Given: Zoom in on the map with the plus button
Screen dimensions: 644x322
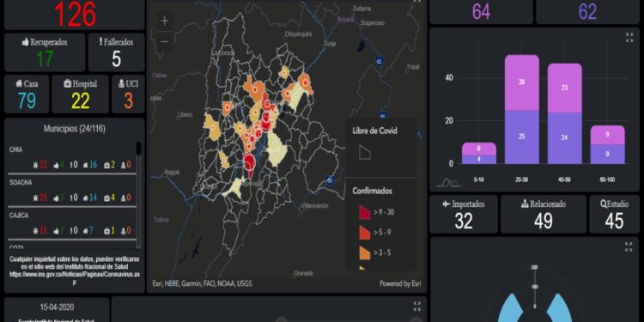Looking at the screenshot, I should [x=165, y=21].
